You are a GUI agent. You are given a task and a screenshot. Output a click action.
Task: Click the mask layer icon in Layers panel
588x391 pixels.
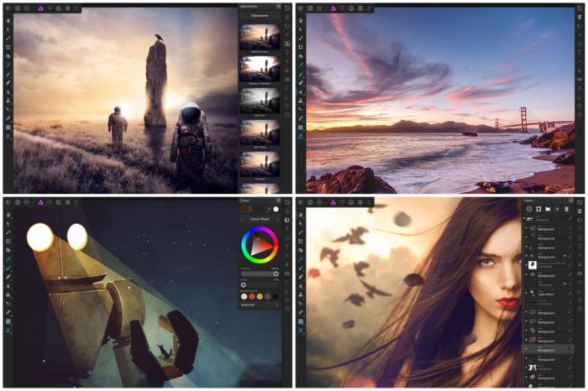click(538, 209)
